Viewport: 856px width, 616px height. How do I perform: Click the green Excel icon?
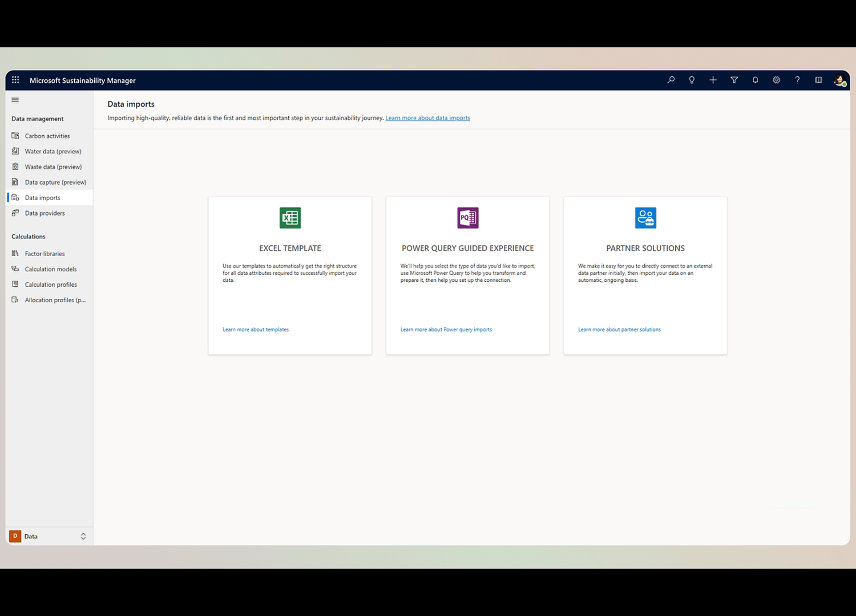[x=290, y=218]
